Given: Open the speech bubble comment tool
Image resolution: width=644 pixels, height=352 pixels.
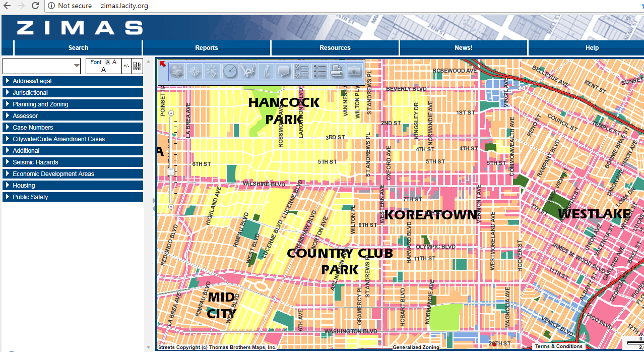Looking at the screenshot, I should (284, 72).
